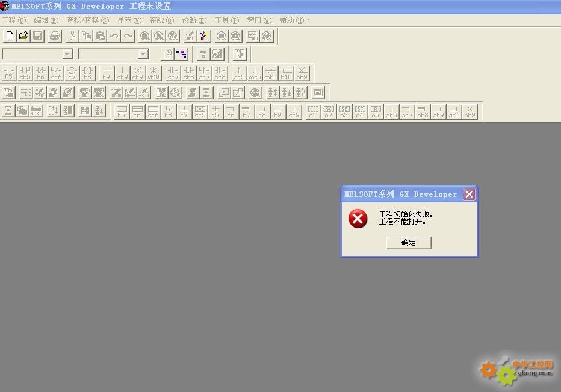Insert normally closed contact (ladder F6)

pos(40,73)
